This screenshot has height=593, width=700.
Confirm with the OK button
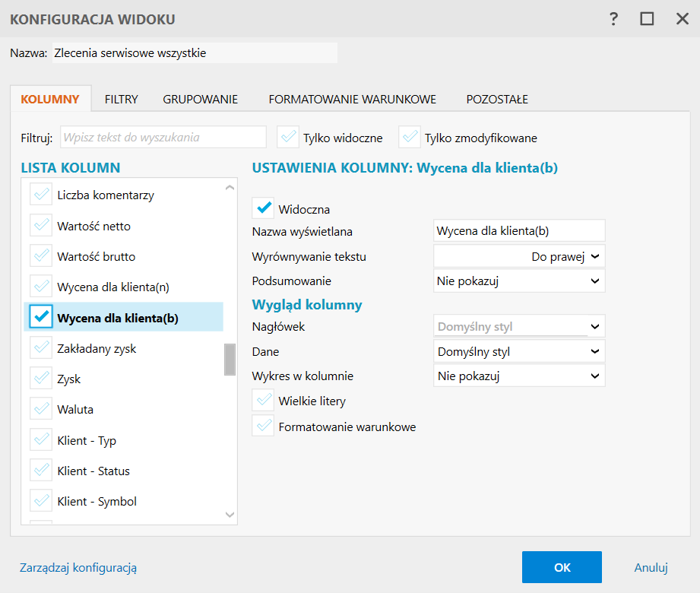pyautogui.click(x=562, y=567)
